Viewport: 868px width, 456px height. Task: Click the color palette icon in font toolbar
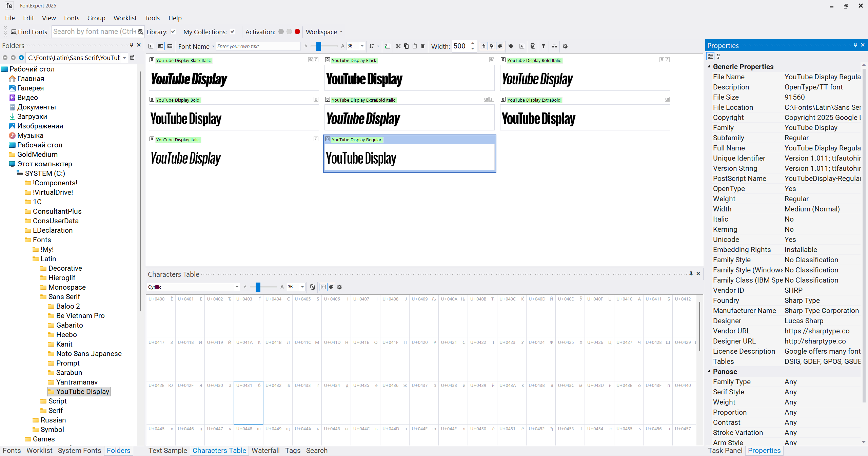tap(500, 46)
